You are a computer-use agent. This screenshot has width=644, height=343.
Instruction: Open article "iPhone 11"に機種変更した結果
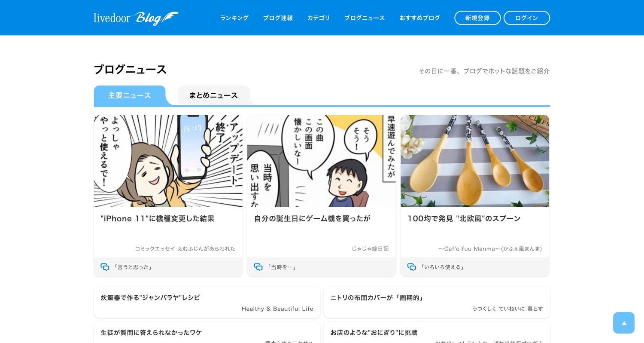coord(158,218)
